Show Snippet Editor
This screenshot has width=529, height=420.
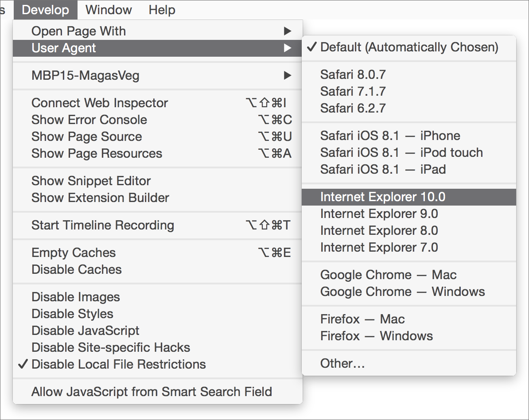158,181
